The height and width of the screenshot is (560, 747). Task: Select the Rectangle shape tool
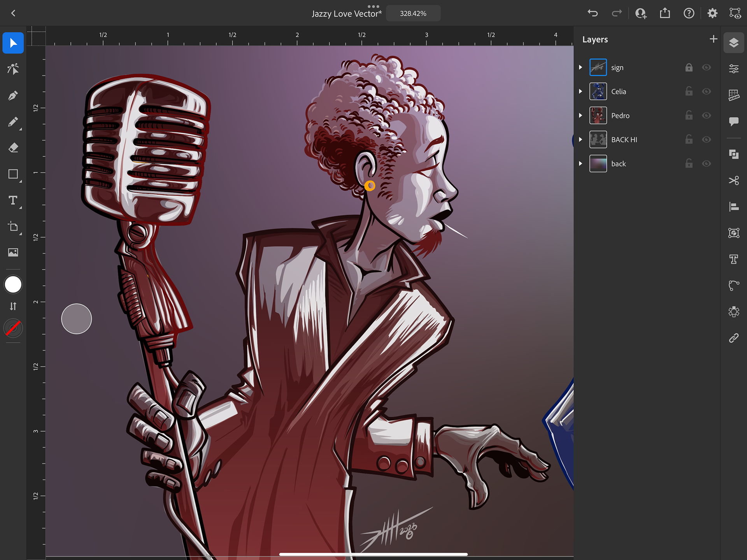[x=13, y=174]
